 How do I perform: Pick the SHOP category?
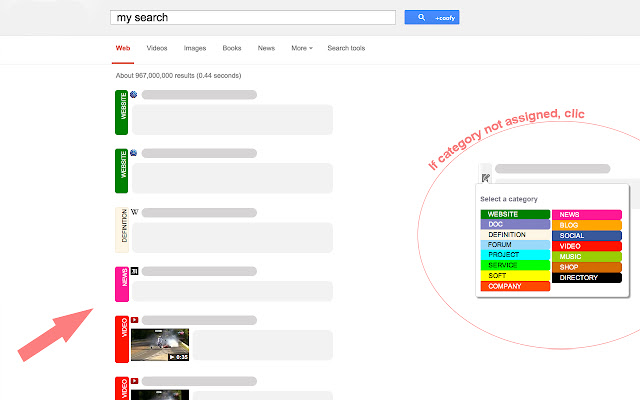point(587,267)
